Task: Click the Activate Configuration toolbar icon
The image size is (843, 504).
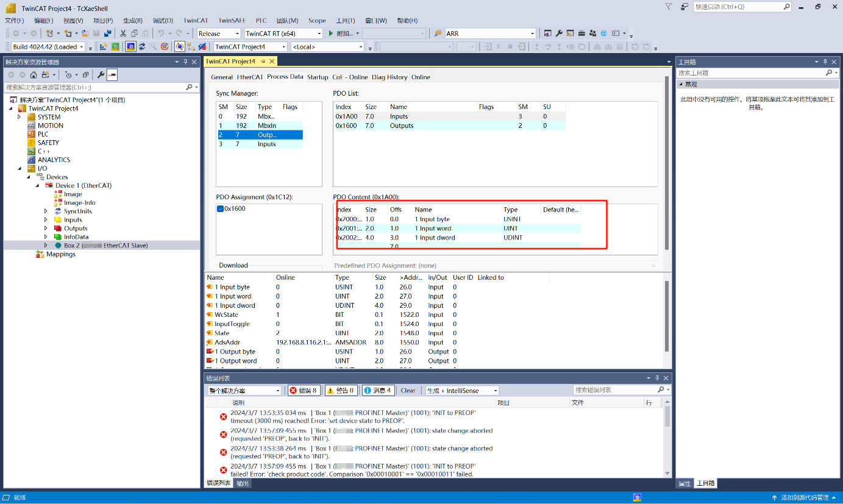Action: 104,47
